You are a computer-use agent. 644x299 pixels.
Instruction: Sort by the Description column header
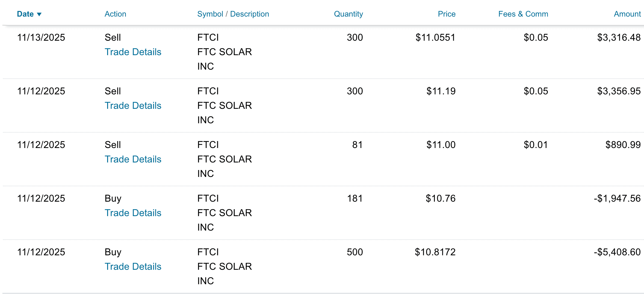(249, 14)
